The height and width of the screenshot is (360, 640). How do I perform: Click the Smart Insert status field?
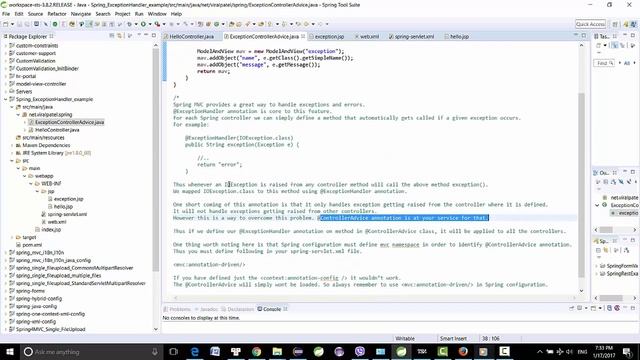(x=453, y=338)
